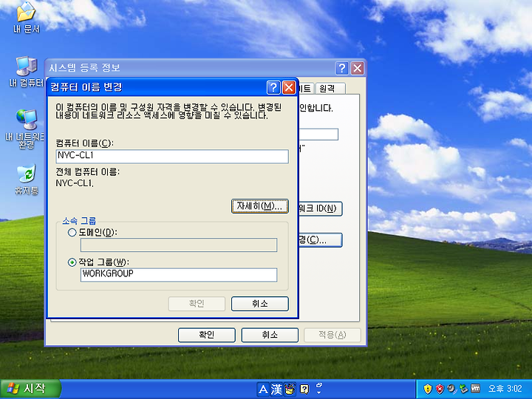Click the 컴퓨터 이름 field containing NYC-CL1

[172, 157]
